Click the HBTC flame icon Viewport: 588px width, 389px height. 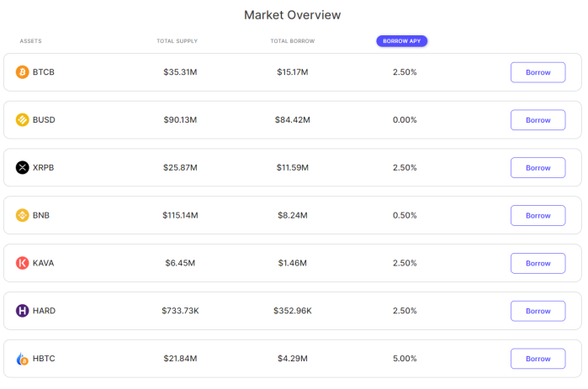22,359
